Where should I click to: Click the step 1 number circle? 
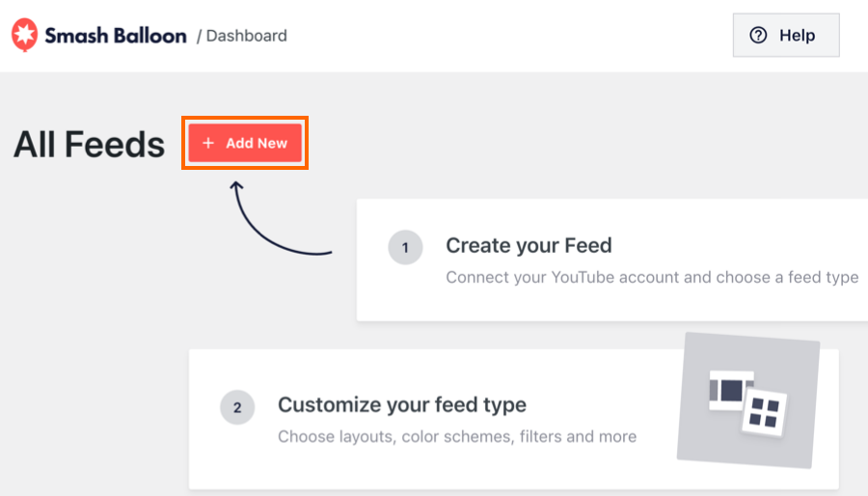click(x=405, y=248)
